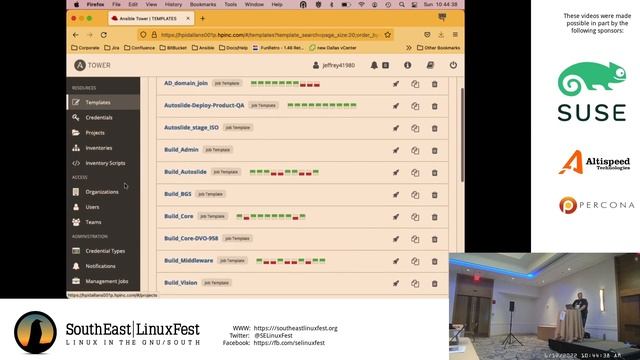Copy the Build_Middleware template

click(x=415, y=261)
